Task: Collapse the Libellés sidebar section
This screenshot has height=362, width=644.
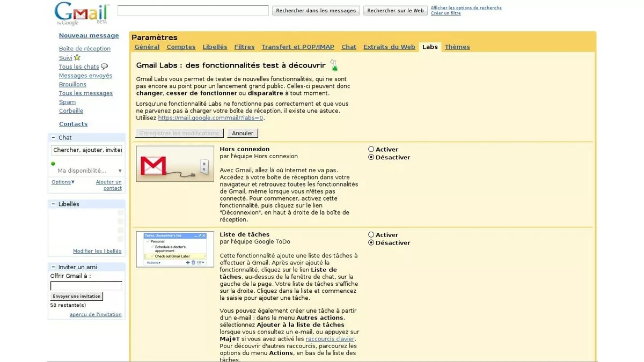Action: (52, 204)
